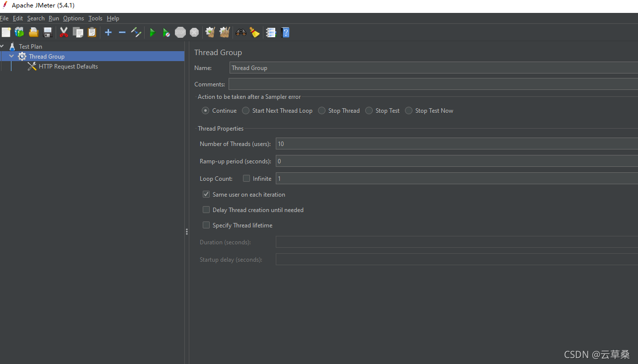The width and height of the screenshot is (638, 364).
Task: Select the Test Plan tree label
Action: pos(30,47)
